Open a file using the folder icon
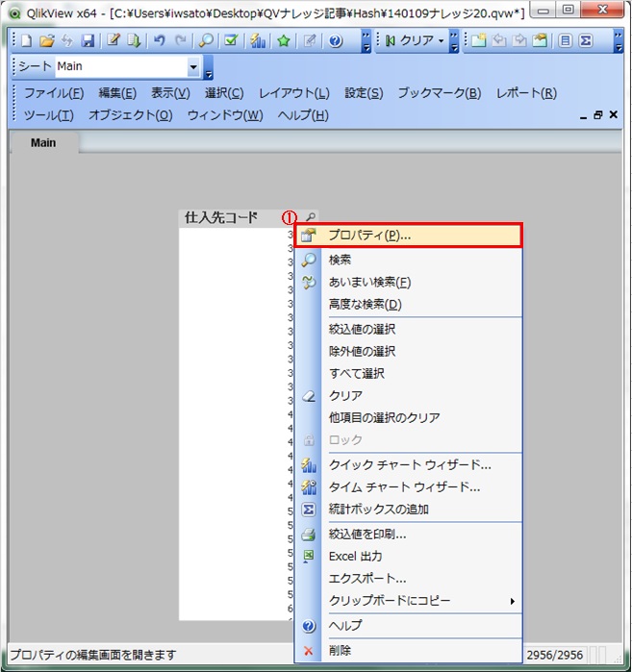The height and width of the screenshot is (672, 632). [x=47, y=40]
